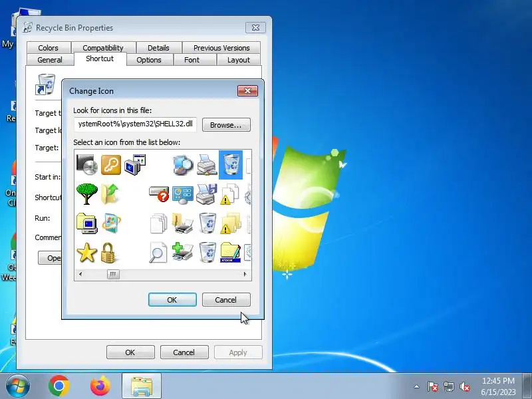Click Cancel in Recycle Bin Properties
This screenshot has width=532, height=399.
[x=184, y=352]
